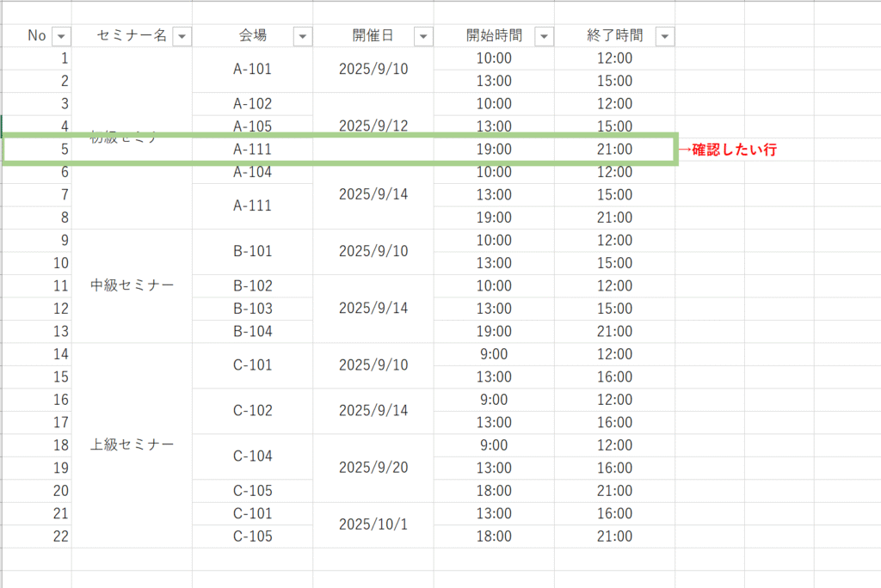Click the 21:00 end time in row 5
This screenshot has height=588, width=881.
[614, 150]
